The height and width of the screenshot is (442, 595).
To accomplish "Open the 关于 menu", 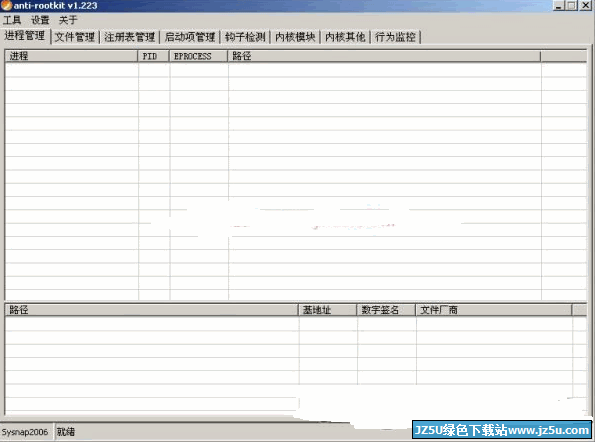I will click(x=68, y=20).
